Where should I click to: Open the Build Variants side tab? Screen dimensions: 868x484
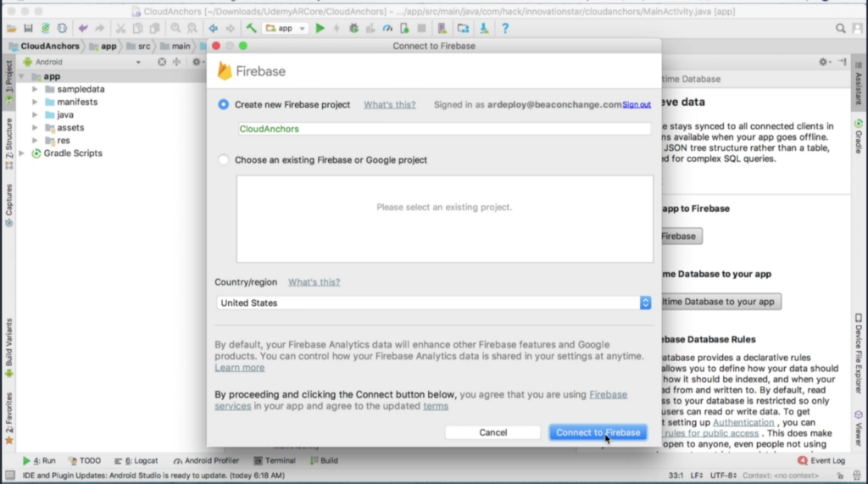tap(8, 348)
